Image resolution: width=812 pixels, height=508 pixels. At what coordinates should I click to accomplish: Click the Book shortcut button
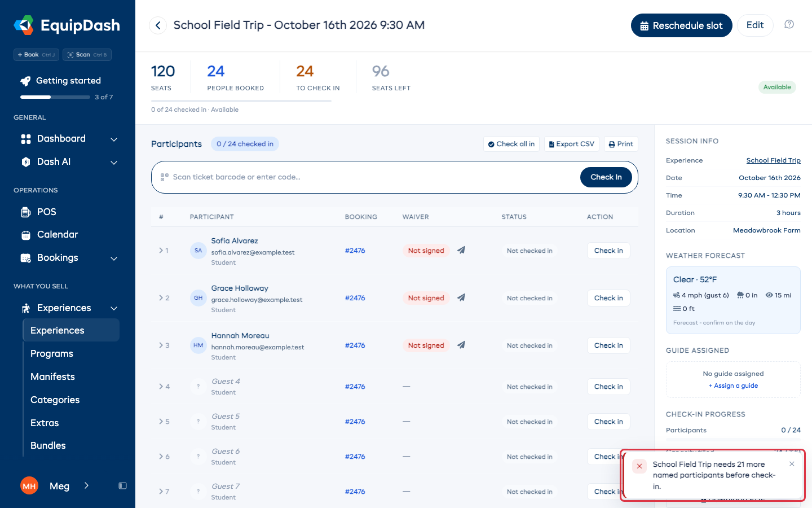[x=36, y=55]
